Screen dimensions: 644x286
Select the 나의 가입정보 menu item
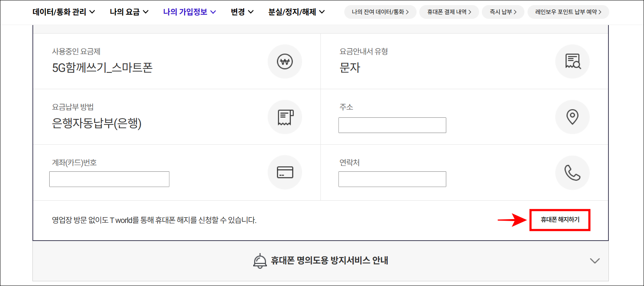pyautogui.click(x=189, y=12)
